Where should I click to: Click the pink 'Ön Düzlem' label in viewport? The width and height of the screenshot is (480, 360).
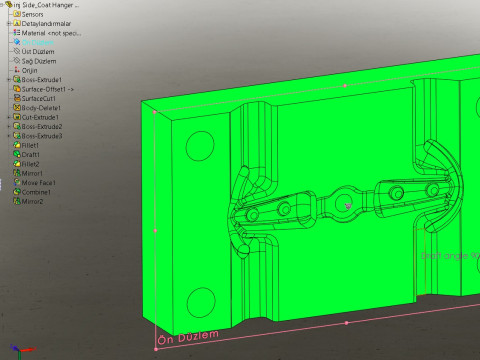[188, 337]
